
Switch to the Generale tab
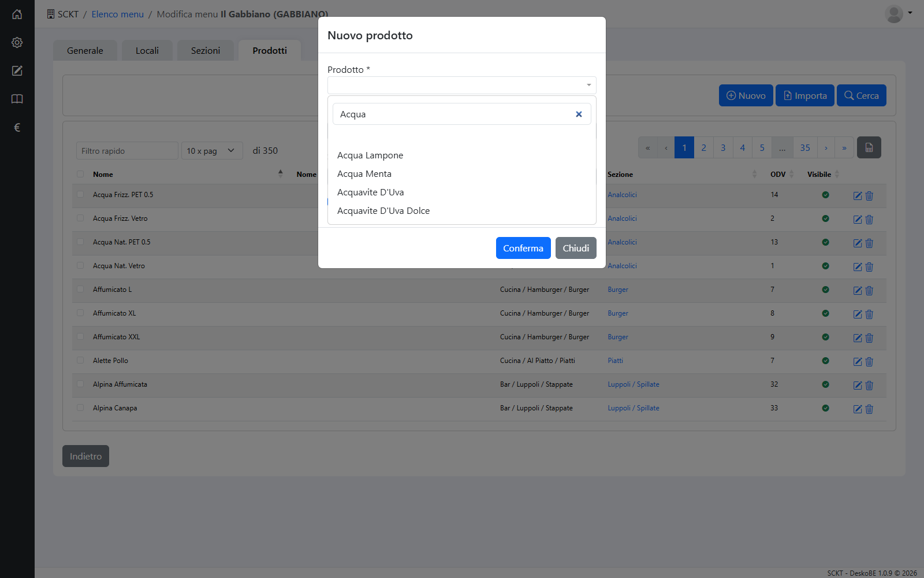coord(85,51)
